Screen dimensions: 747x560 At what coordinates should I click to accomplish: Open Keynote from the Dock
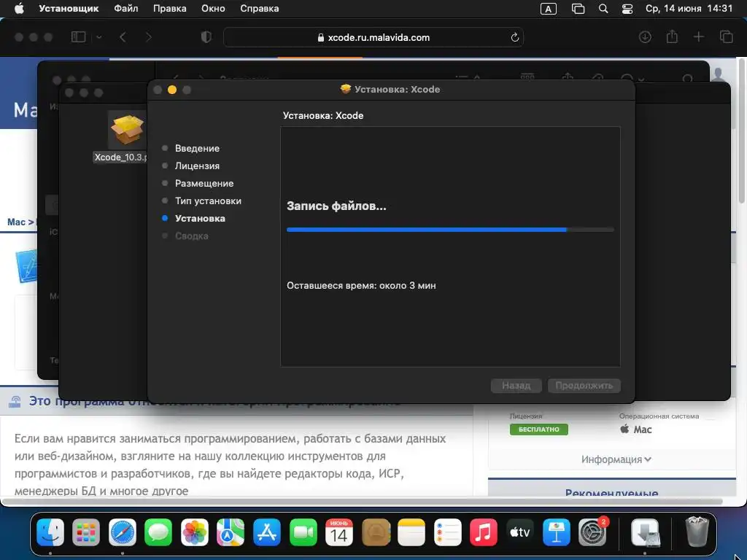pos(556,532)
